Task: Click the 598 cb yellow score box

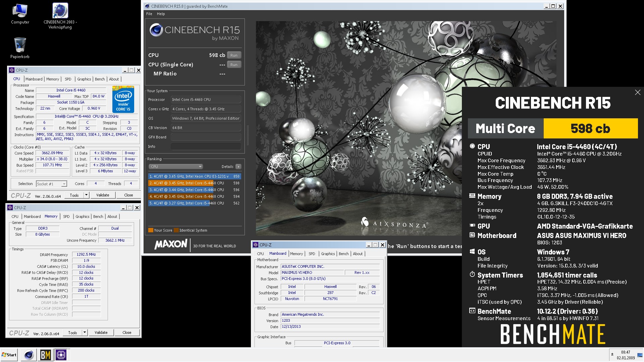Action: 590,128
